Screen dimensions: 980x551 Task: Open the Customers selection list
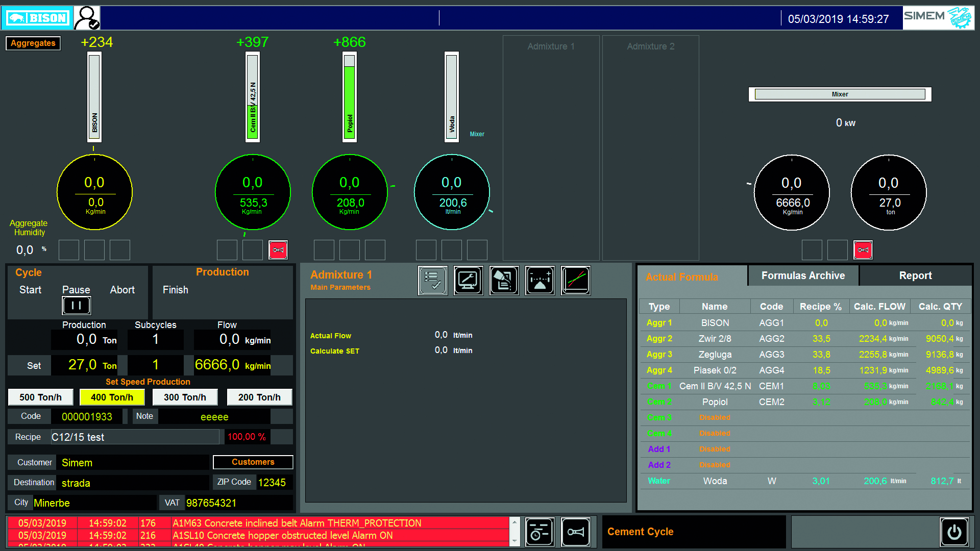pyautogui.click(x=253, y=462)
